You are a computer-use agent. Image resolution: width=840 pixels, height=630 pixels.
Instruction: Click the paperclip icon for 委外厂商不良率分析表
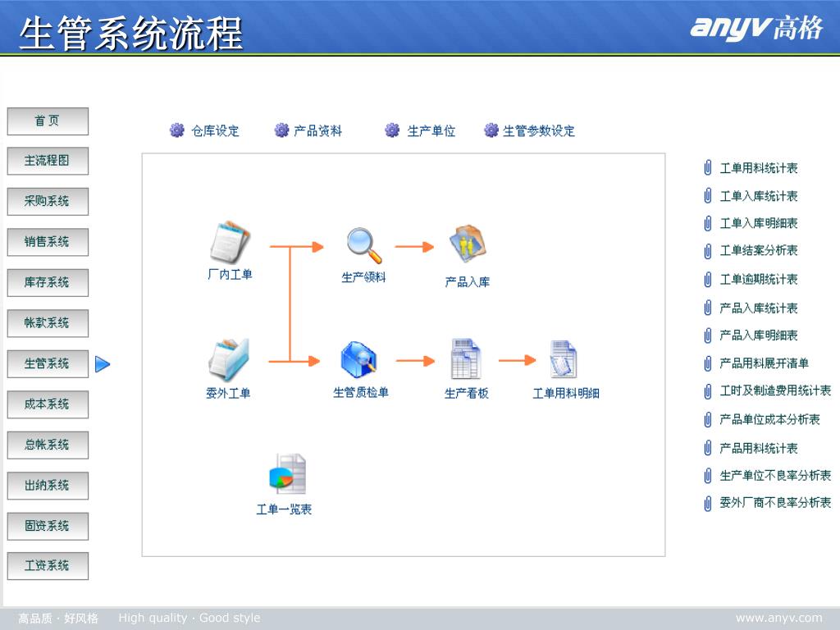pos(708,504)
